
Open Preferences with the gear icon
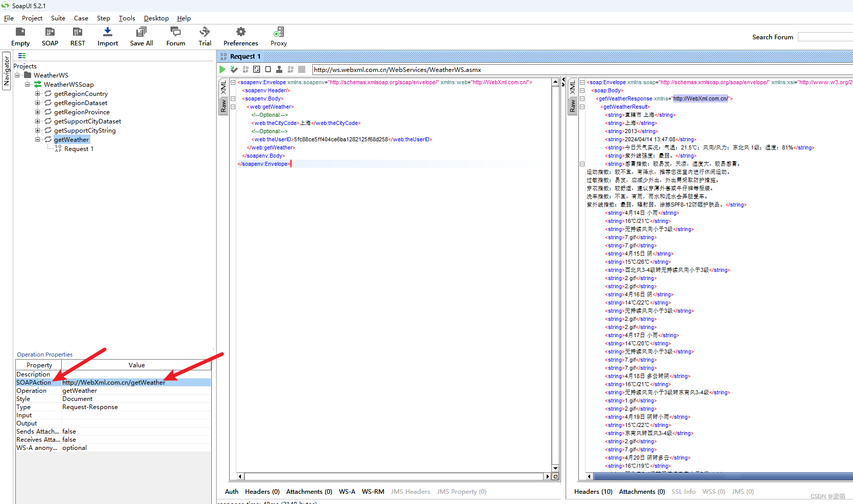point(241,32)
